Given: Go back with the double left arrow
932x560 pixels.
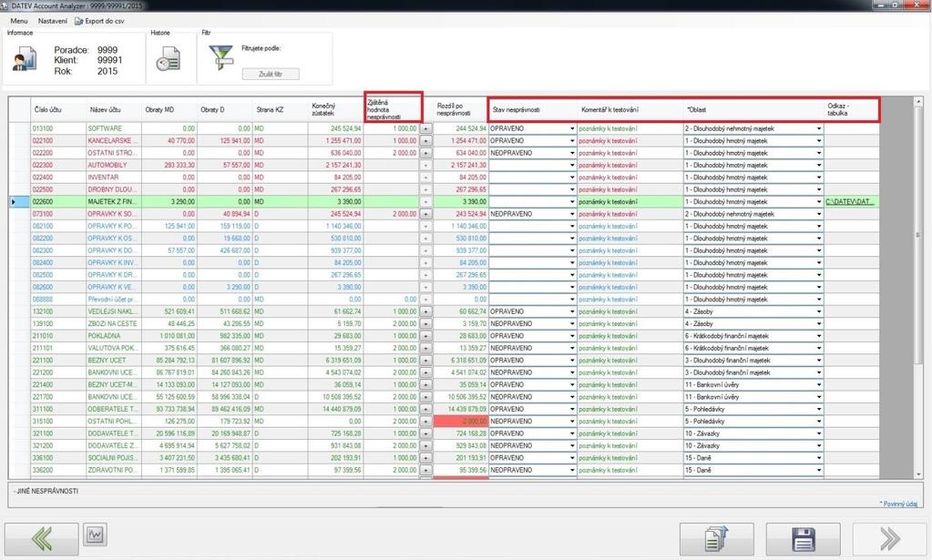Looking at the screenshot, I should coord(42,539).
